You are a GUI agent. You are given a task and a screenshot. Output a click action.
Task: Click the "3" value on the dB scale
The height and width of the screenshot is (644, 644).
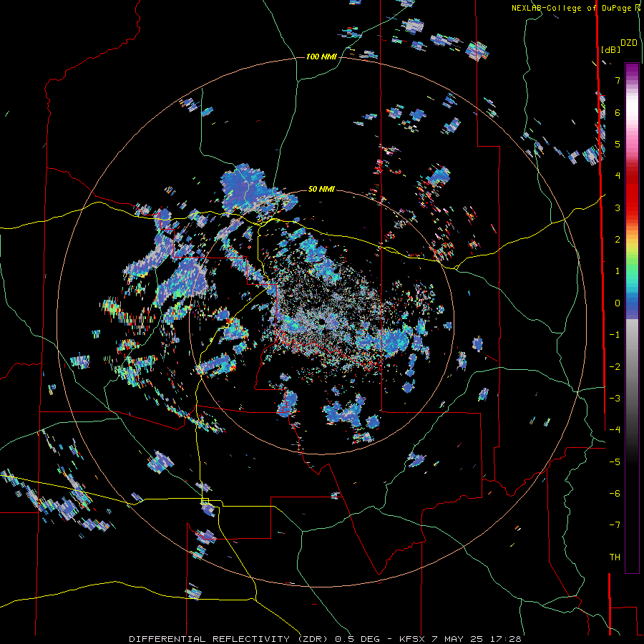[x=618, y=208]
